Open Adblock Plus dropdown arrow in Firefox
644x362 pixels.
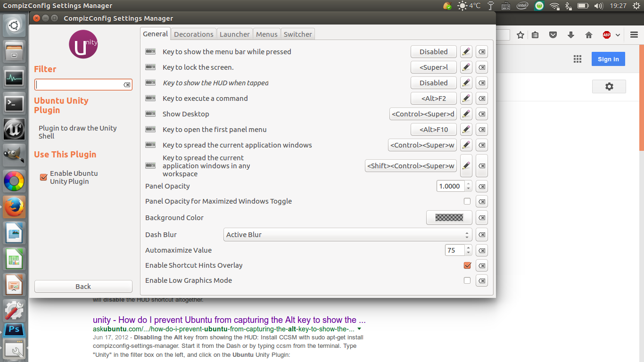pos(618,35)
